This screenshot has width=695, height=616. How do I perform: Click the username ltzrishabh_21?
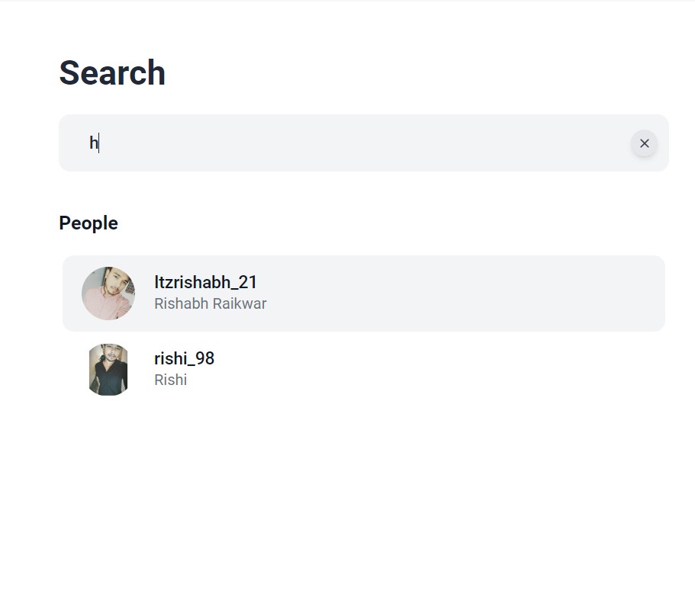coord(204,282)
